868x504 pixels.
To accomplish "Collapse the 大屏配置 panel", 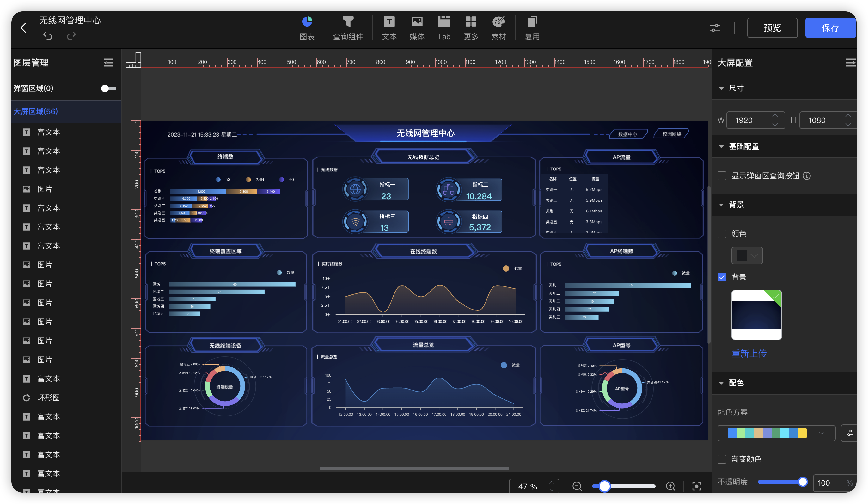I will [x=850, y=63].
